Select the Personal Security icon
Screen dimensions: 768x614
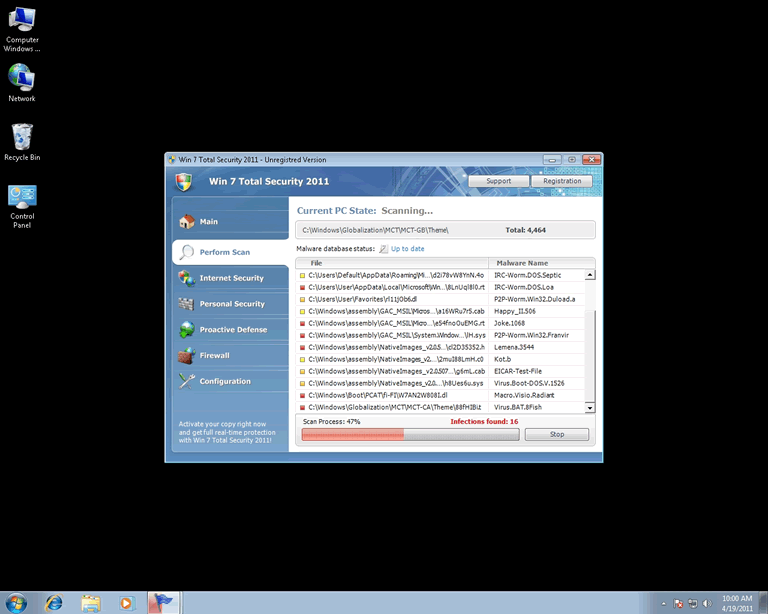coord(186,304)
